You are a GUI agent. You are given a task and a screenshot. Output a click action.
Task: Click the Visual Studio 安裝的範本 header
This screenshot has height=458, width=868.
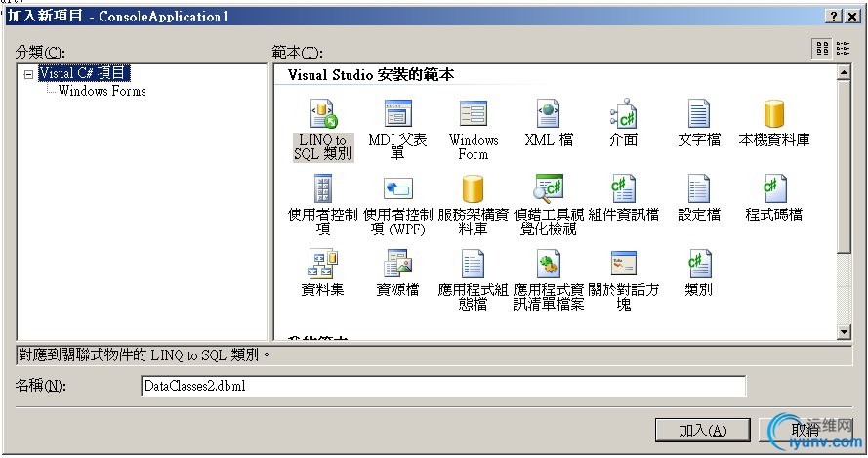click(x=371, y=75)
